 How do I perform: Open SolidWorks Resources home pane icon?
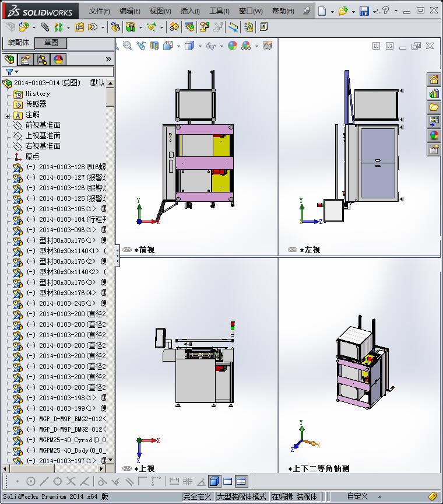coord(434,79)
